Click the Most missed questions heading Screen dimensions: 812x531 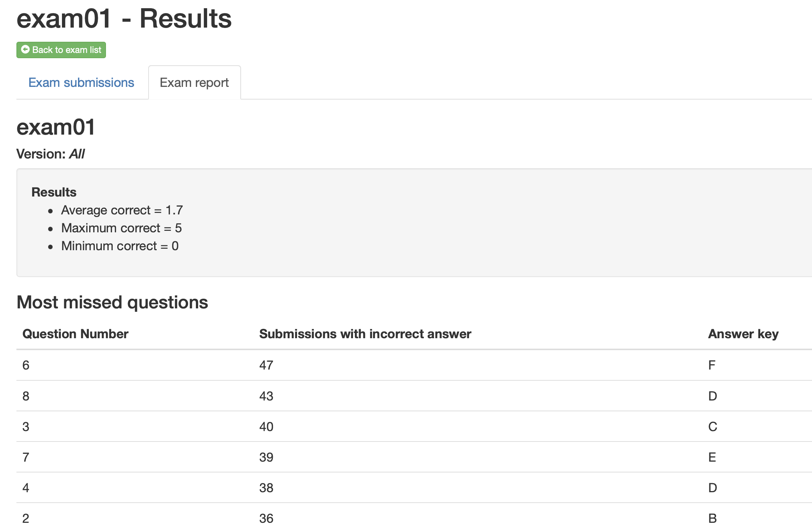click(x=112, y=302)
